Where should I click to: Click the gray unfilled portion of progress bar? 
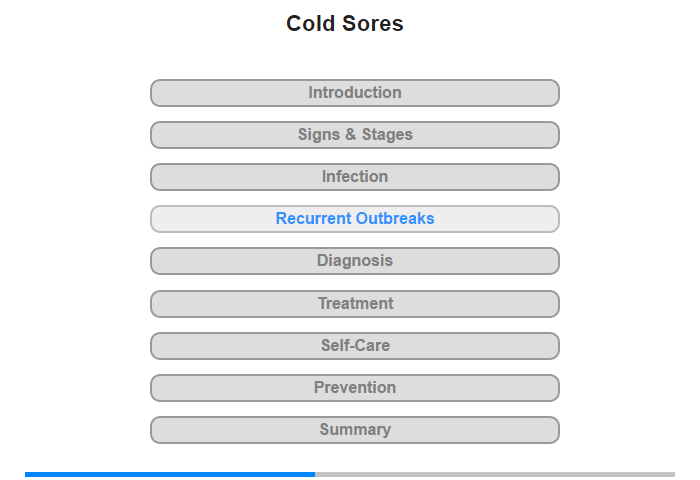(495, 474)
